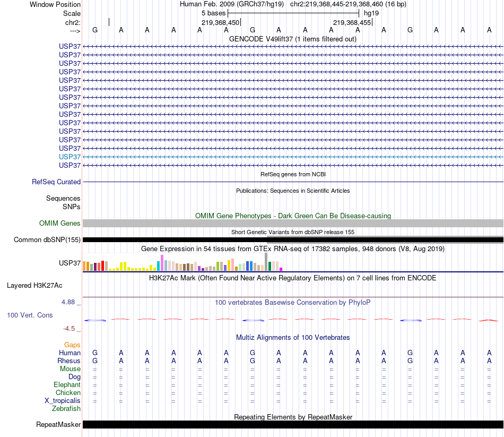
Task: Click the 'RefSeq genes from NCBI' title
Action: 293,174
